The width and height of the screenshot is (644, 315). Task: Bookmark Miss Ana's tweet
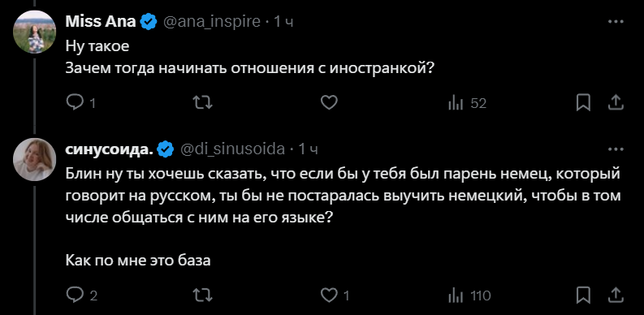(583, 103)
